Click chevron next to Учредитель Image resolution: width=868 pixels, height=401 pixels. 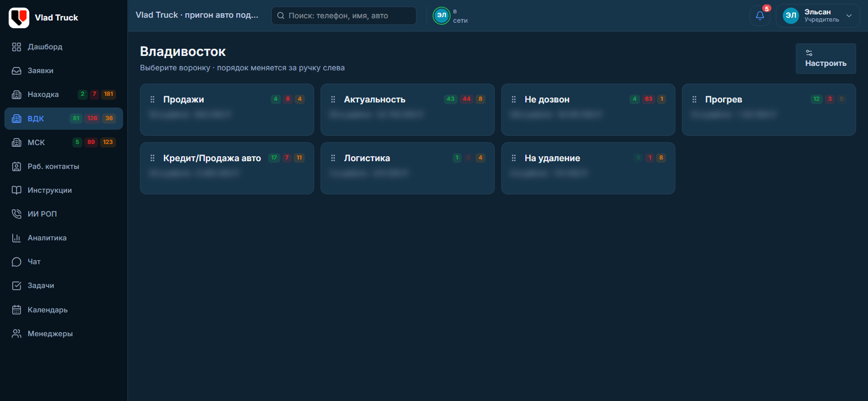[x=849, y=16]
